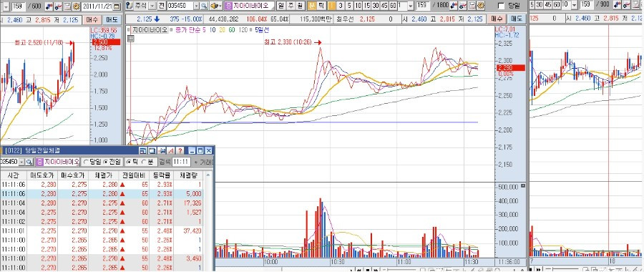Click the red question mark help icon
Screen dimensions: 644x272
180,150
